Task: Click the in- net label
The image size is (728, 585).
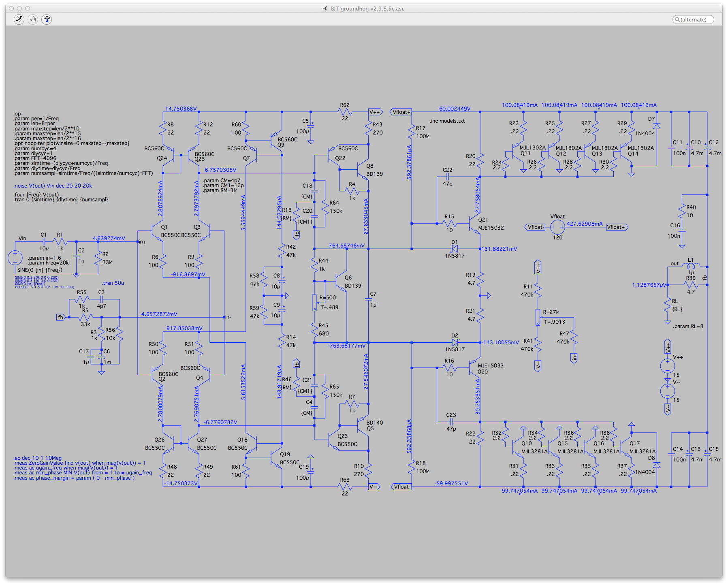Action: tap(228, 318)
